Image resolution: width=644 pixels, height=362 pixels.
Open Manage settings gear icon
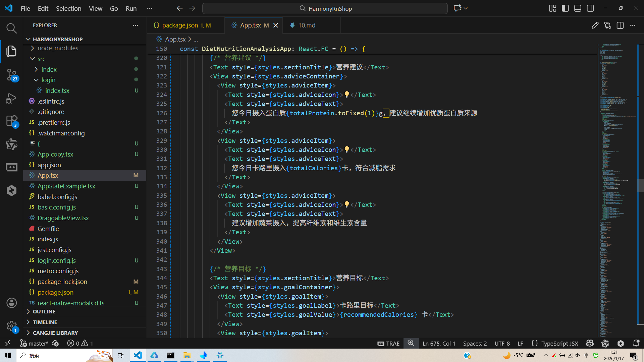11,326
